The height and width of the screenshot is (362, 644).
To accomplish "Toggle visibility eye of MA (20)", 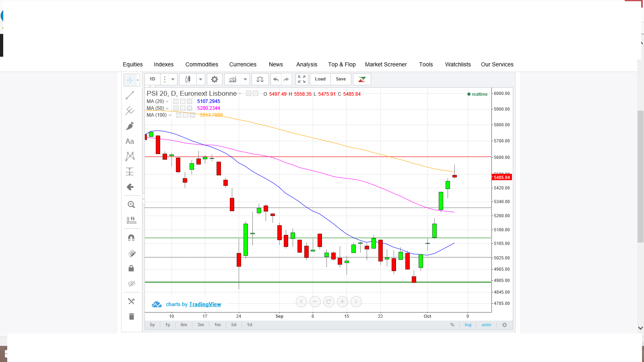I will click(x=176, y=101).
